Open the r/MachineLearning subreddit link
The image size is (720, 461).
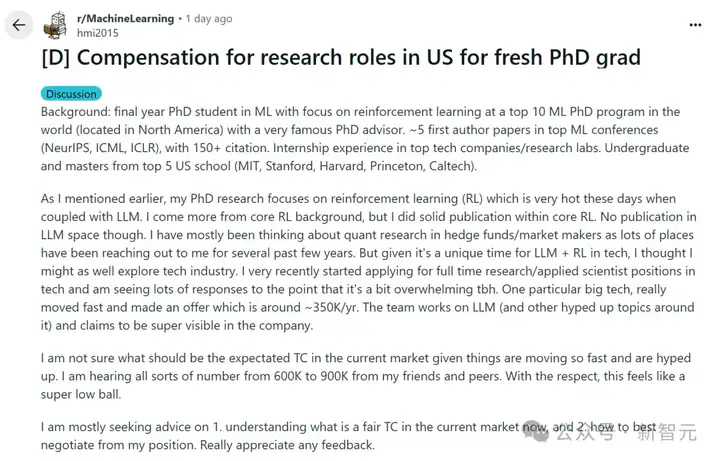tap(124, 18)
